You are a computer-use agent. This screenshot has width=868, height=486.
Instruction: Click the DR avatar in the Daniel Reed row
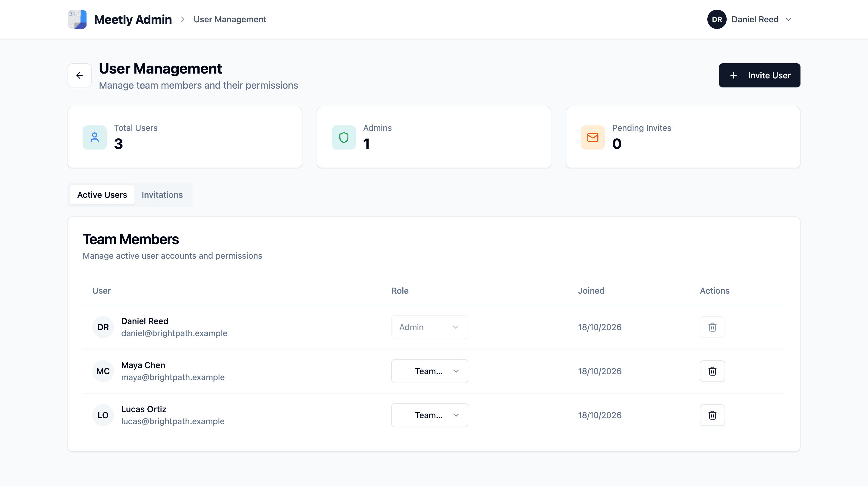[103, 327]
